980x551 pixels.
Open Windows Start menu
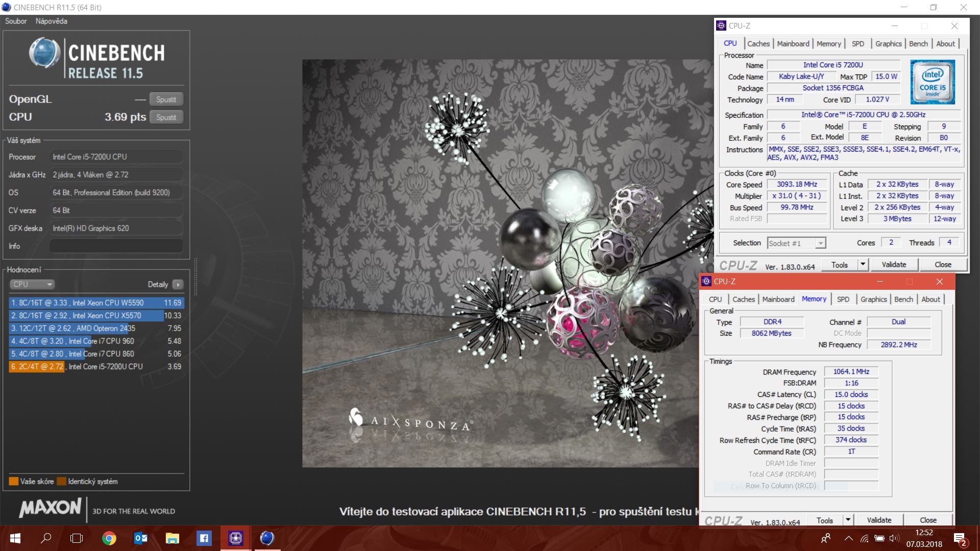[15, 538]
